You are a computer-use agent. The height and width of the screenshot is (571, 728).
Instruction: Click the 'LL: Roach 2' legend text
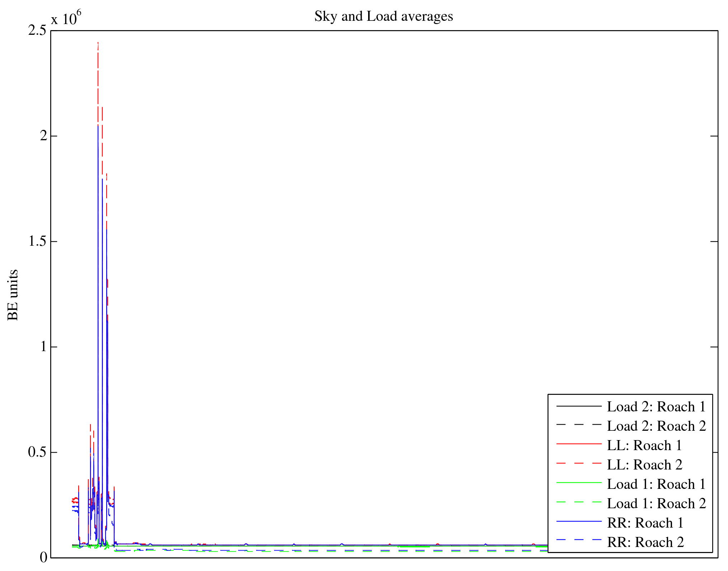pos(644,465)
